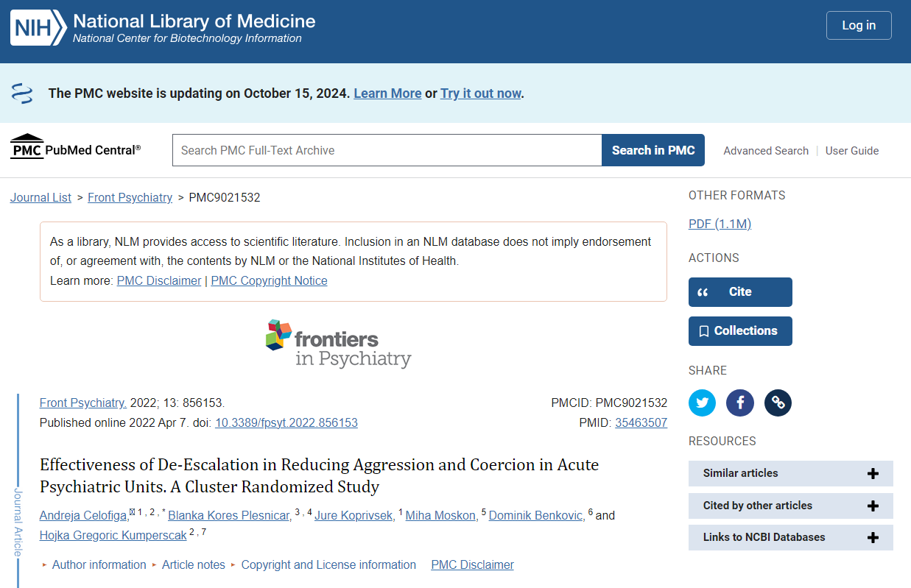Add the article to Collections

pos(740,331)
